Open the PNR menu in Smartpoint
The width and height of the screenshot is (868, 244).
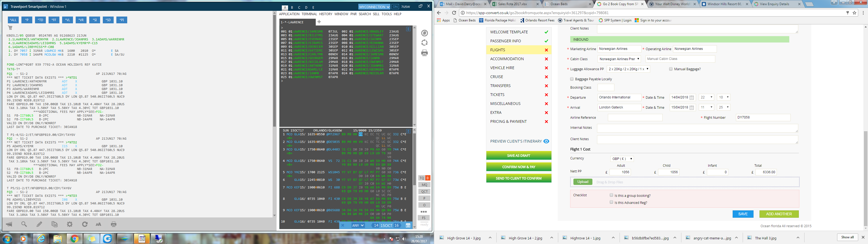(x=353, y=14)
